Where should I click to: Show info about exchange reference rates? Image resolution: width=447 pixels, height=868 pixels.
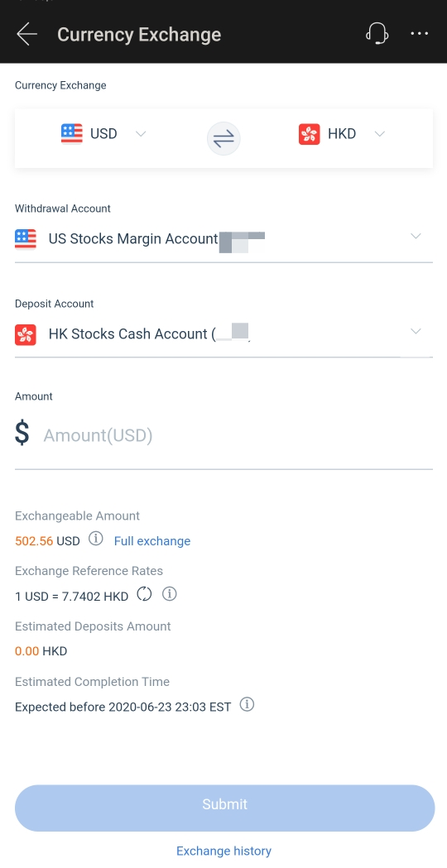tap(170, 595)
